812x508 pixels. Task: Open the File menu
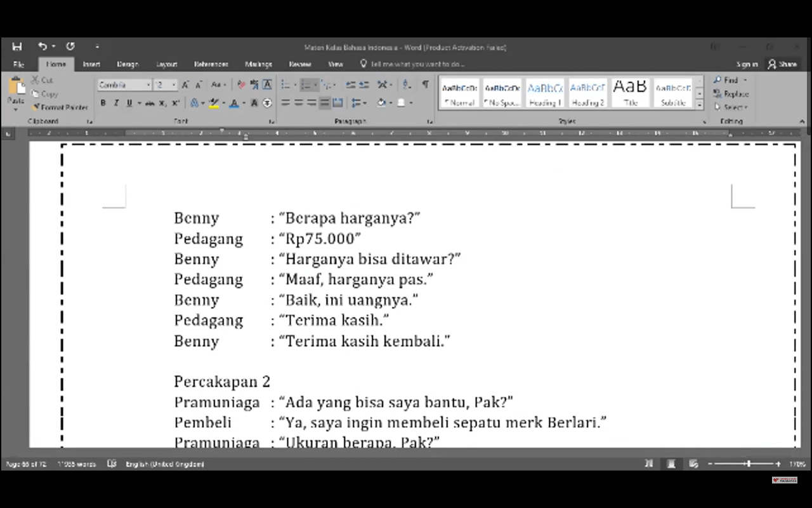pyautogui.click(x=19, y=64)
